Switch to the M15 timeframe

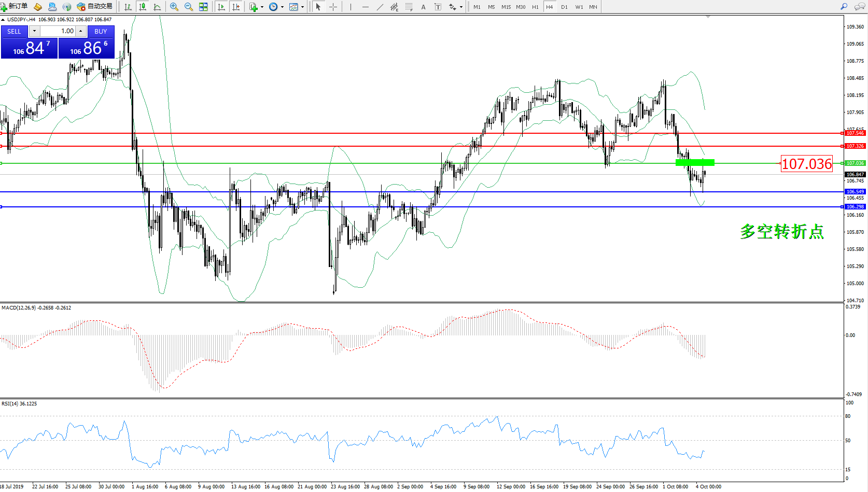tap(506, 7)
